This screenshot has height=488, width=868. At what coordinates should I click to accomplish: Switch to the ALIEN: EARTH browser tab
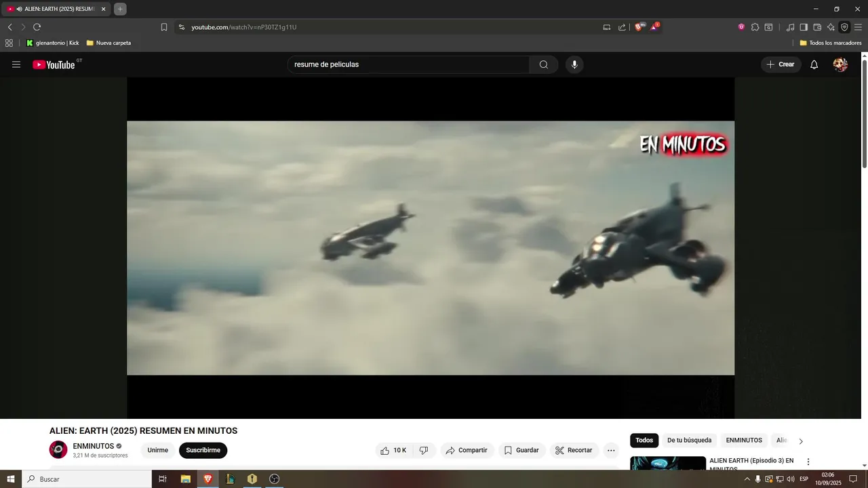56,9
